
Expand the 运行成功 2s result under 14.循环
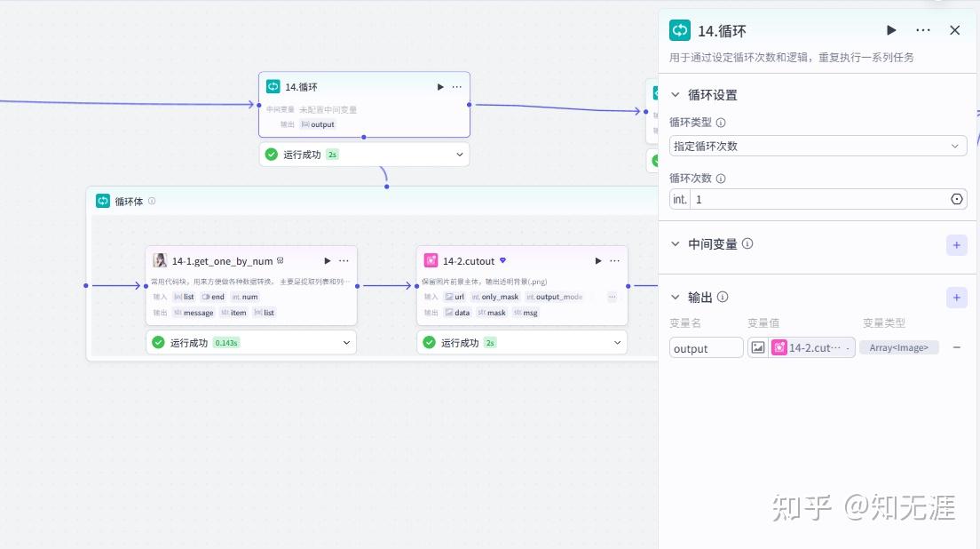(x=460, y=155)
